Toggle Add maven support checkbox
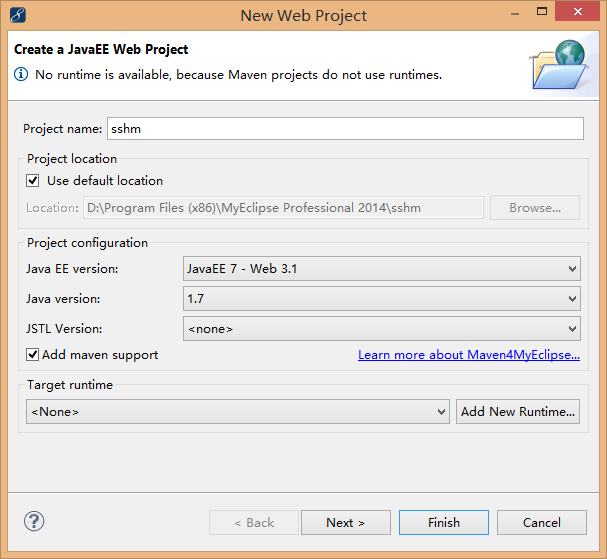This screenshot has height=559, width=607. pyautogui.click(x=33, y=355)
